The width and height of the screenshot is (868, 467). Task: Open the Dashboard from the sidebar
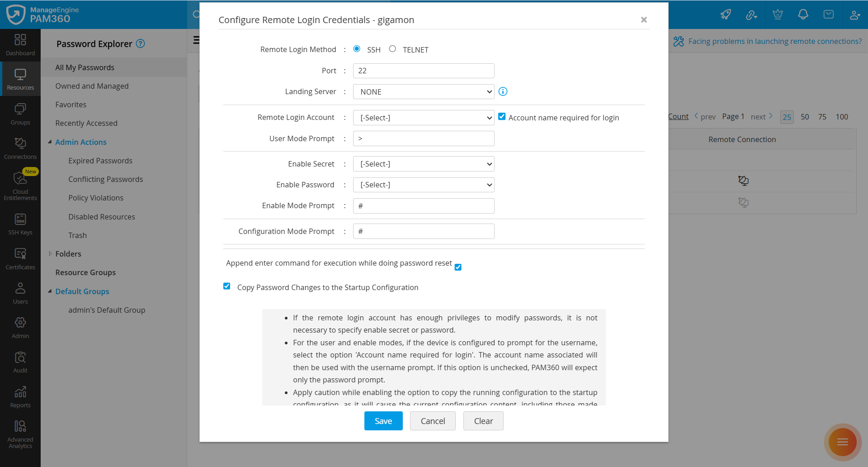20,44
